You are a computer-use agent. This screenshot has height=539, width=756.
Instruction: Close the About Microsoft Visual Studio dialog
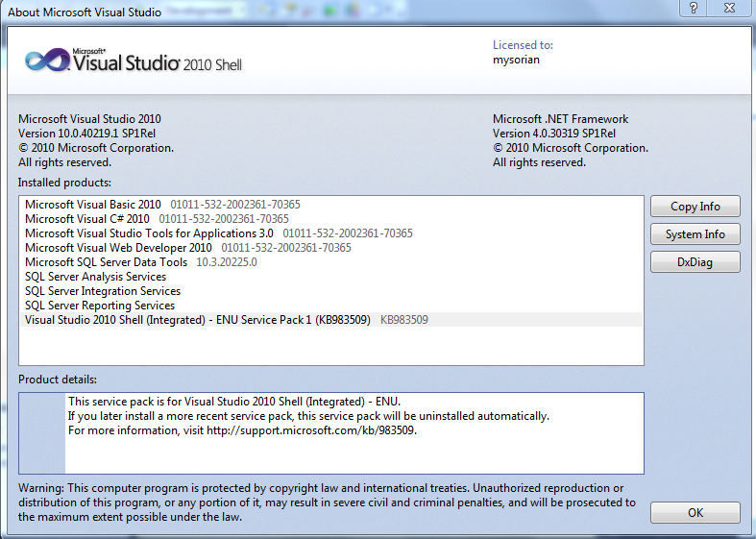[729, 8]
